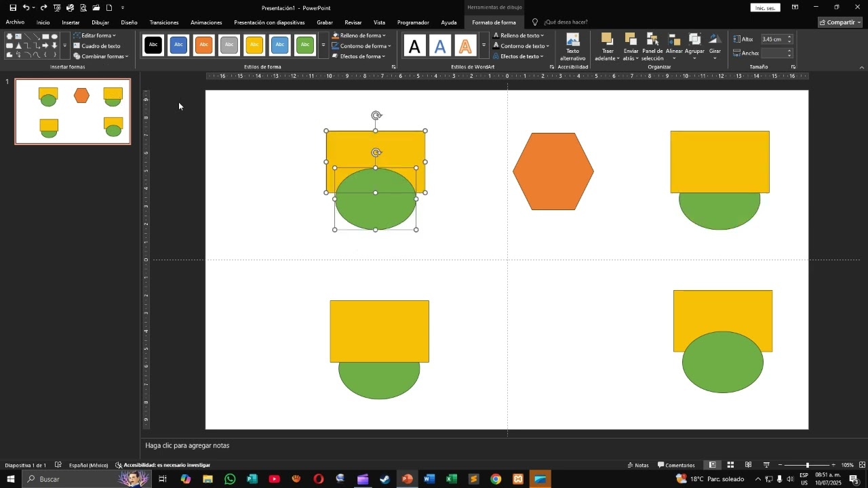Select the oval shape in shapes gallery
This screenshot has width=868, height=488.
tap(55, 37)
